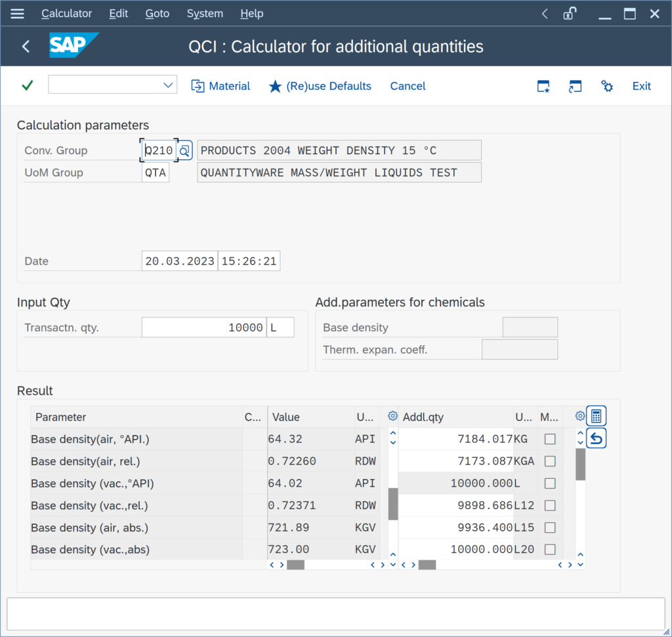Viewport: 672px width, 637px height.
Task: Tick the checkbox in the L20 row
Action: point(550,550)
